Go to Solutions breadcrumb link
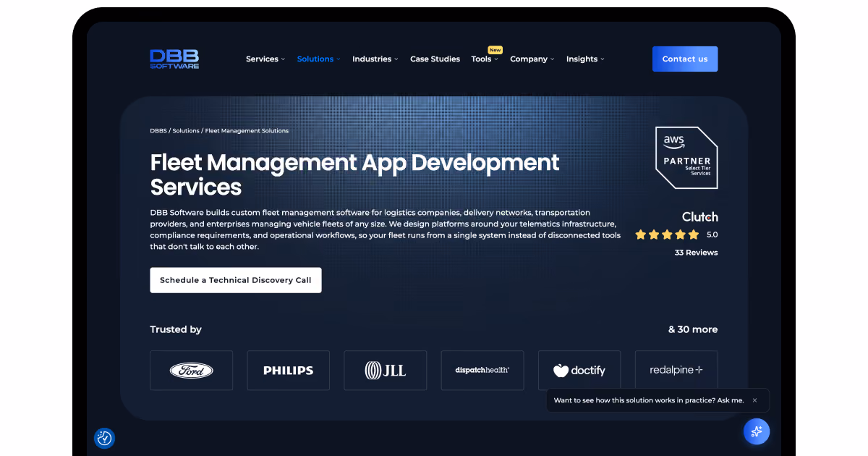Image resolution: width=868 pixels, height=456 pixels. 186,131
